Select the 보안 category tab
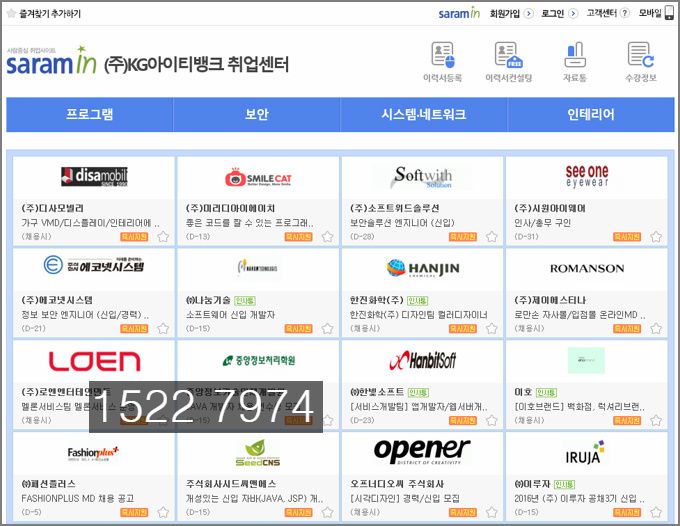Image resolution: width=680 pixels, height=526 pixels. pos(257,114)
